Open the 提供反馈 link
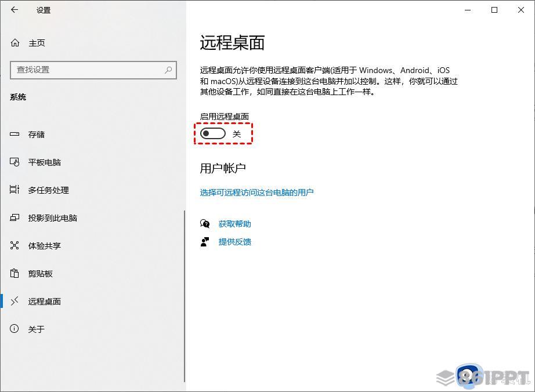Screen dimensions: 535x392 point(235,242)
